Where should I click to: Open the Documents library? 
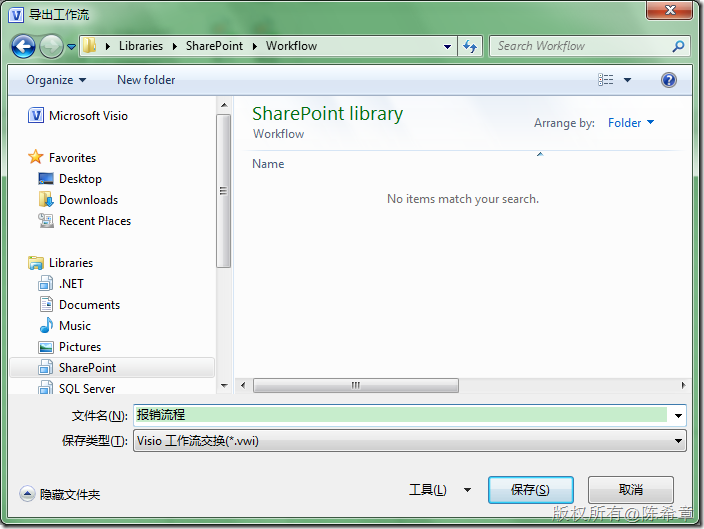coord(89,305)
